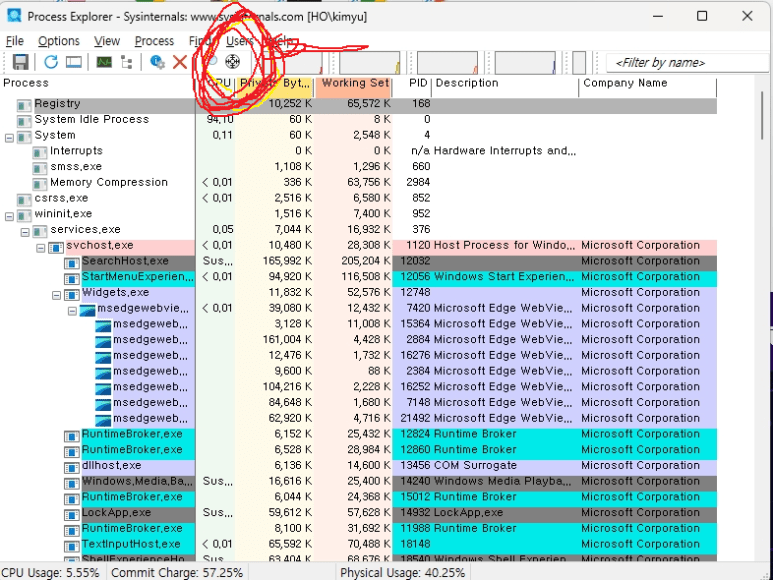Click the "94.10" CPU value of System Idle Process
This screenshot has height=580, width=773.
[220, 120]
